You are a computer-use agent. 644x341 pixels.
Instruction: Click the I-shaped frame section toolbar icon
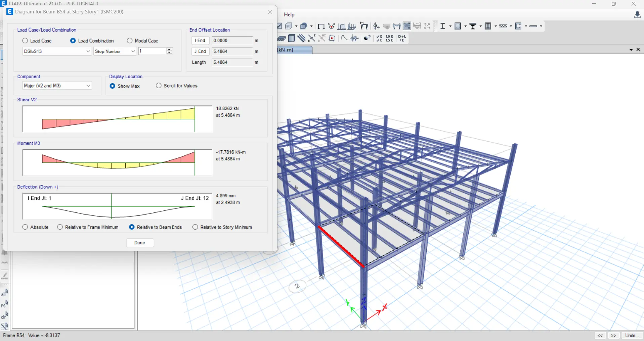point(443,26)
